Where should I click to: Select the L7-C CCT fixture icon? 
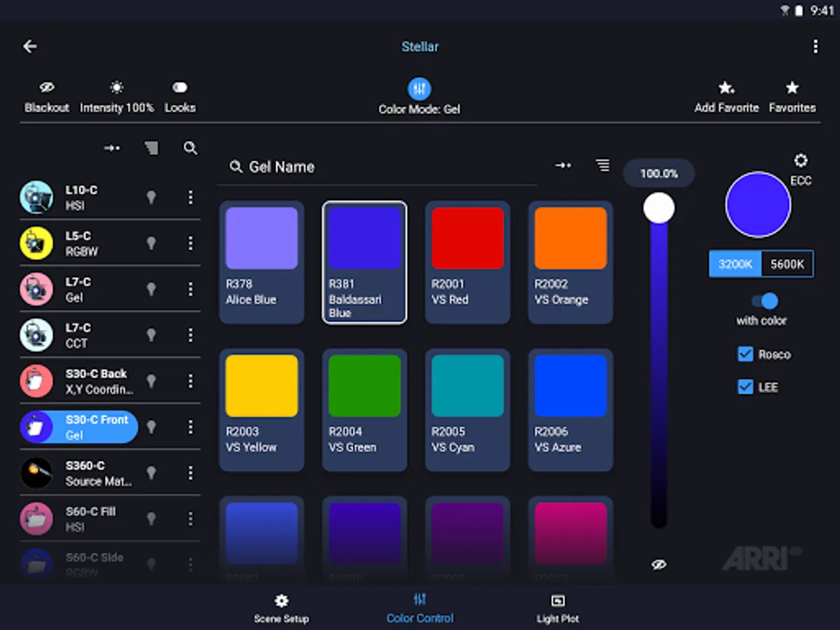36,335
